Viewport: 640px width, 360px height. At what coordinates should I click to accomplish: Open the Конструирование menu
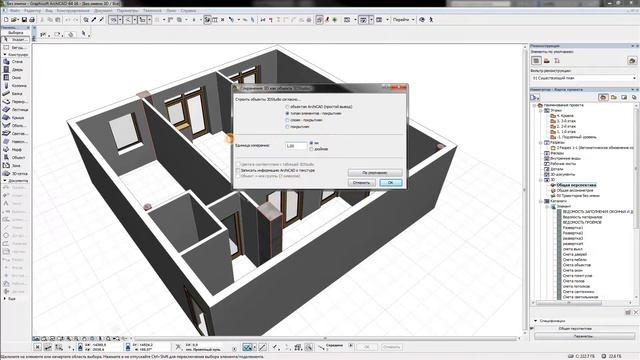[x=73, y=11]
